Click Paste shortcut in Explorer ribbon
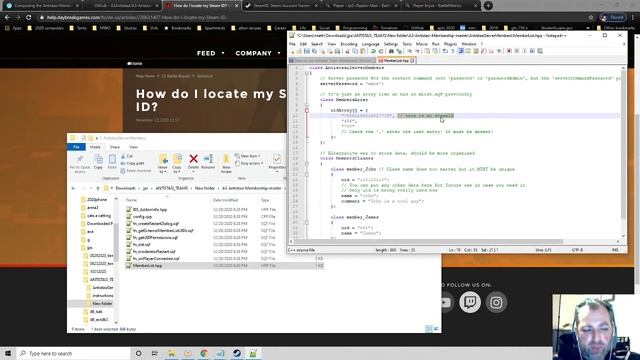 click(136, 171)
